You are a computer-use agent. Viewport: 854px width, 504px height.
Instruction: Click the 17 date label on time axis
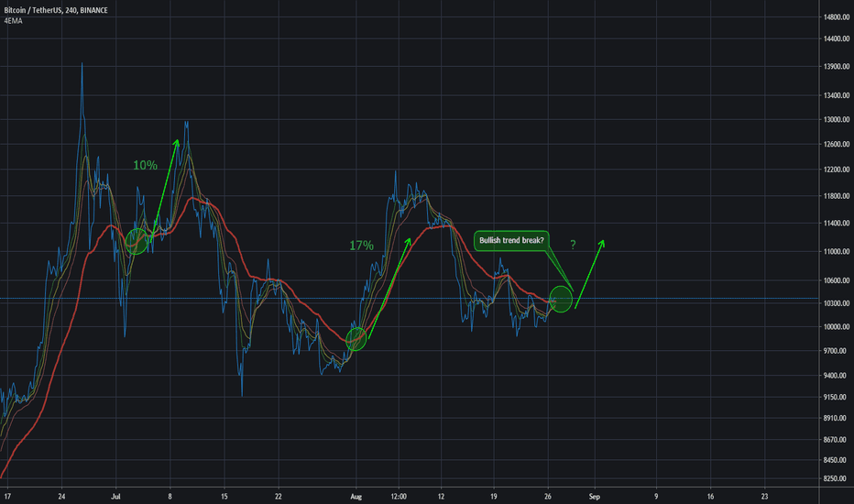[7, 497]
